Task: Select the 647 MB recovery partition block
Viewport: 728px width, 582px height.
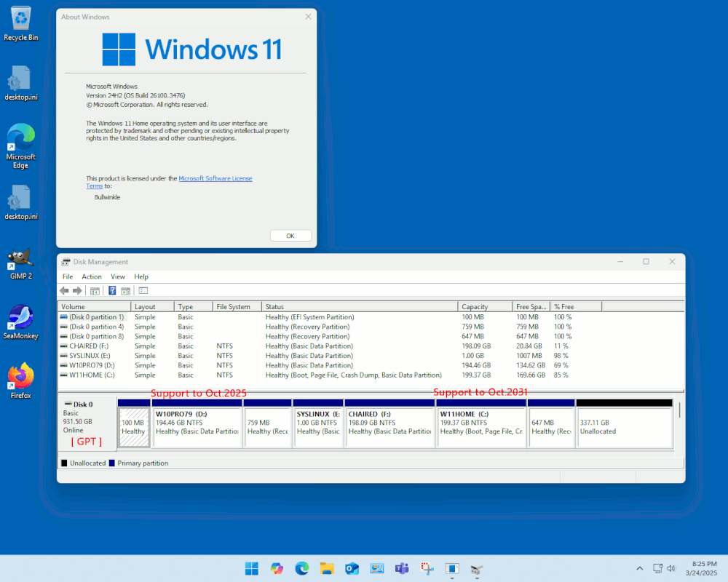Action: [551, 423]
